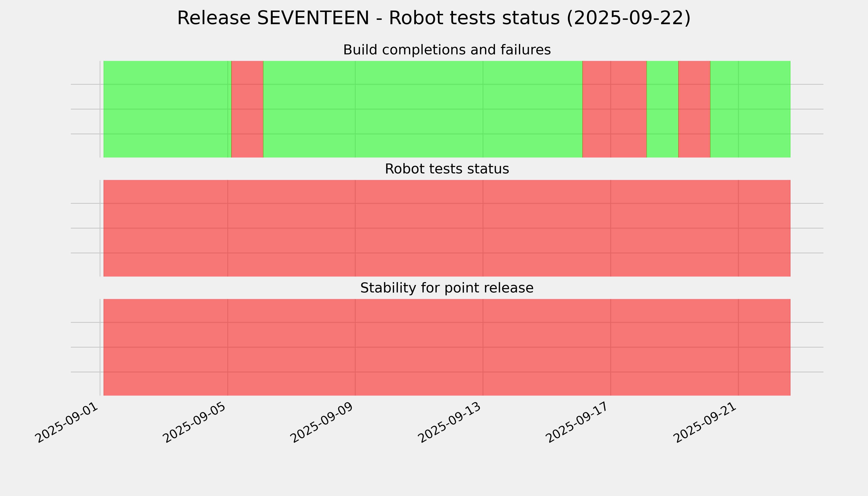This screenshot has width=868, height=496.
Task: Click the (2025-09-22) date in the title
Action: pos(628,18)
